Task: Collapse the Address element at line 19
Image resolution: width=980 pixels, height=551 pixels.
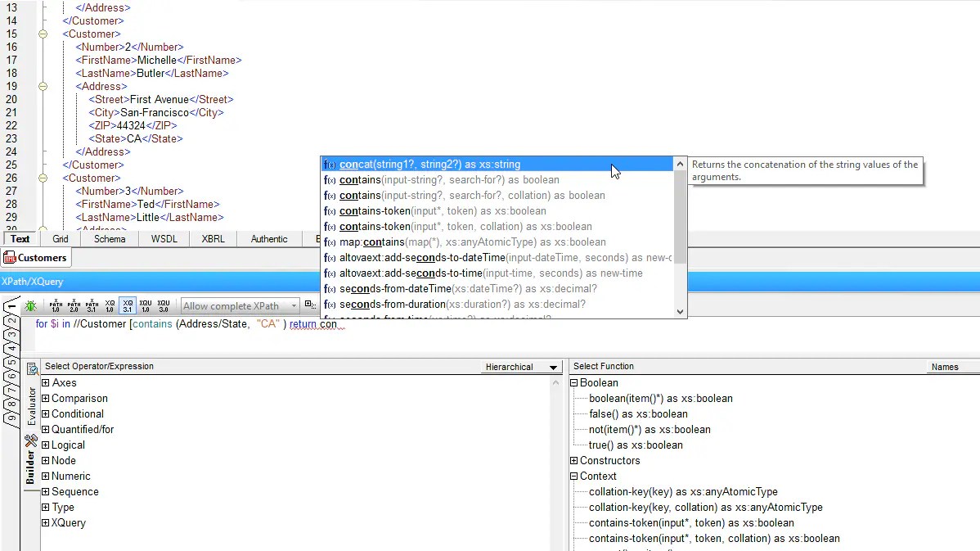Action: (x=43, y=86)
